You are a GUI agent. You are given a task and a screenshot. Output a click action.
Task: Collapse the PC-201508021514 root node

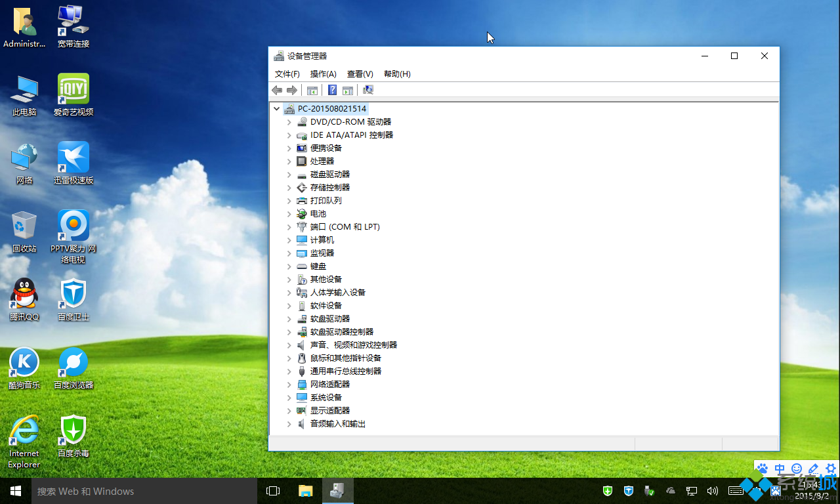[x=276, y=108]
